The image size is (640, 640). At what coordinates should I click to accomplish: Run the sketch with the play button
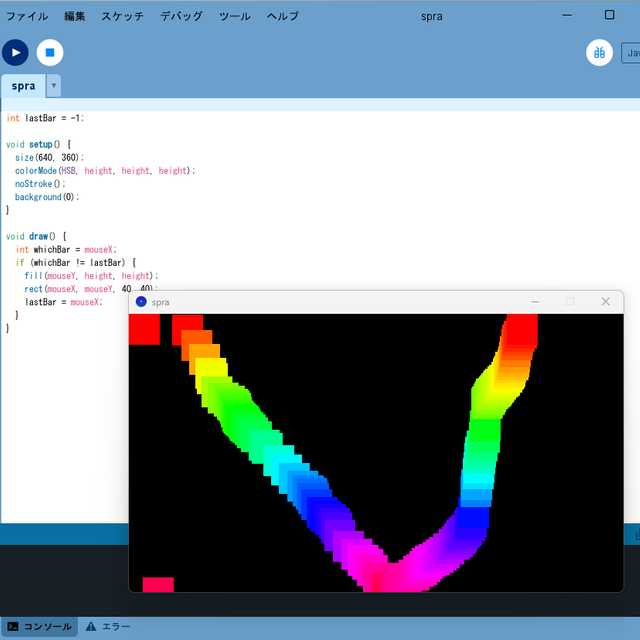15,52
